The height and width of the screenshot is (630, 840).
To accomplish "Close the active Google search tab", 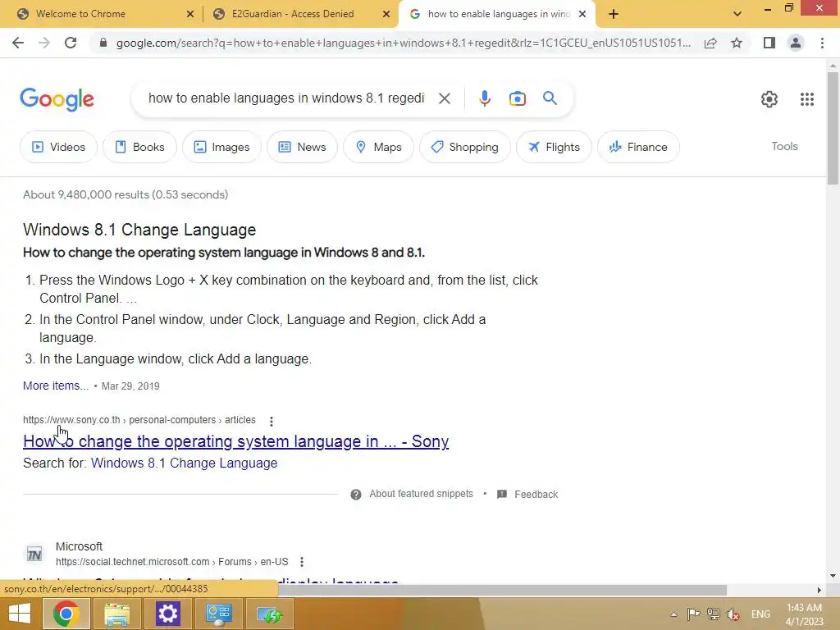I will click(582, 15).
